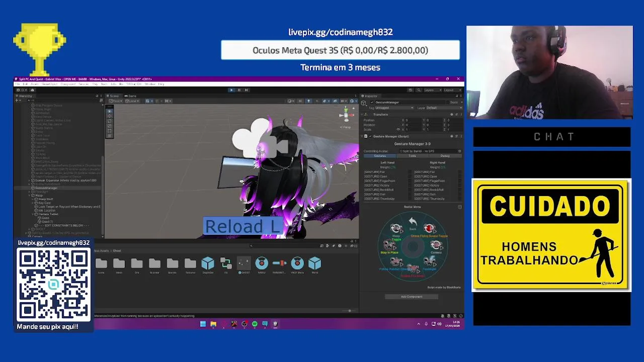
Task: Click Position X input field
Action: tap(415, 120)
